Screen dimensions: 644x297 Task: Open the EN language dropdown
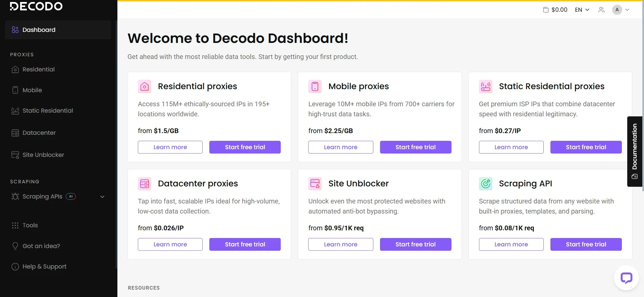click(582, 9)
